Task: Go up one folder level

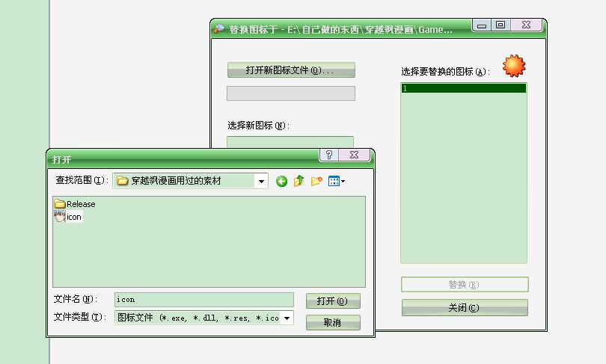Action: pos(299,181)
